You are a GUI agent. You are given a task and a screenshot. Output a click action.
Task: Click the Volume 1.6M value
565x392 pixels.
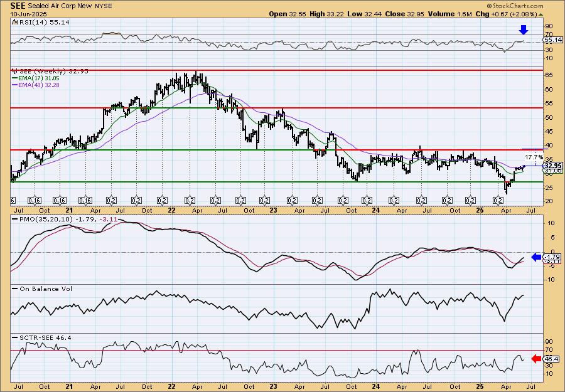449,14
